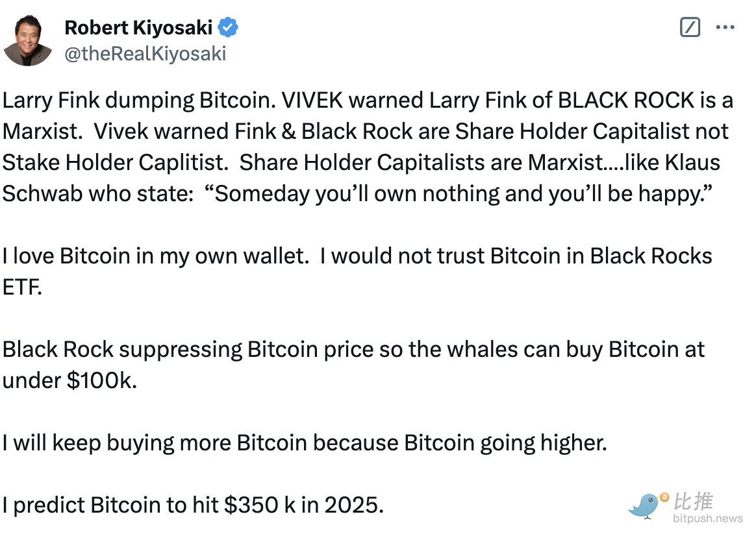Open the Grok slash-square icon
The width and height of the screenshot is (756, 536).
point(689,27)
